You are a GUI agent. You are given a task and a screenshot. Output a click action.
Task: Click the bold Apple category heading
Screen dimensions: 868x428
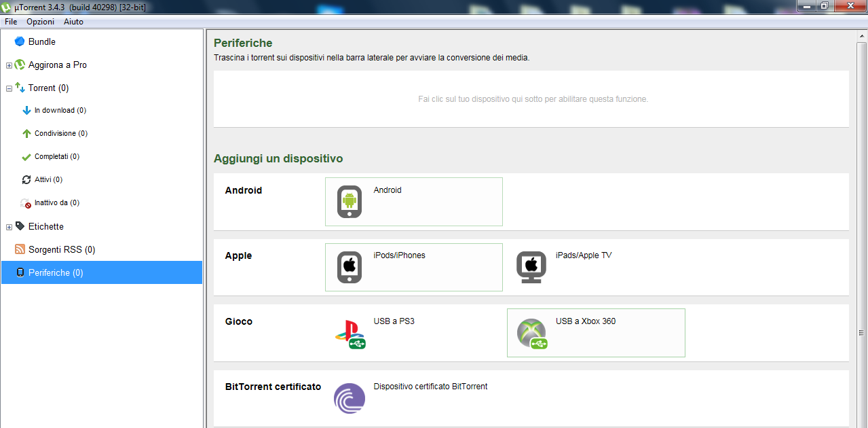point(238,256)
